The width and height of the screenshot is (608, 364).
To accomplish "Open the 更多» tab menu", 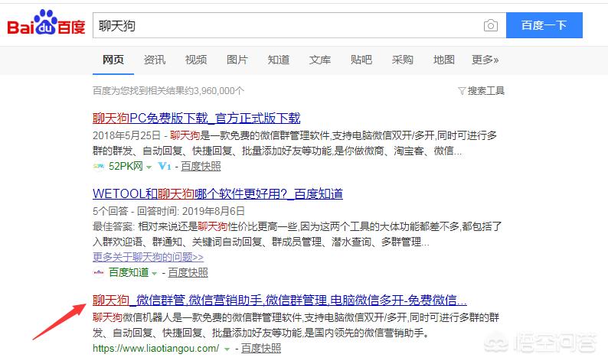I will (485, 60).
